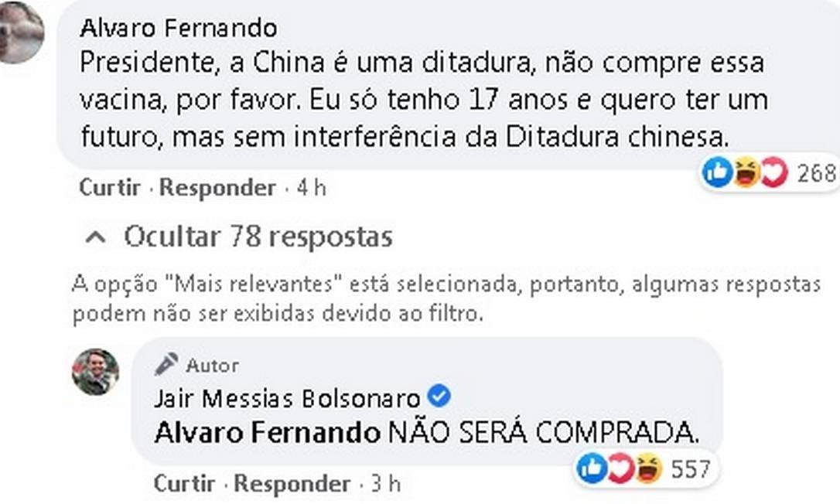The width and height of the screenshot is (840, 504).
Task: Click the Autor microphone icon
Action: [166, 364]
